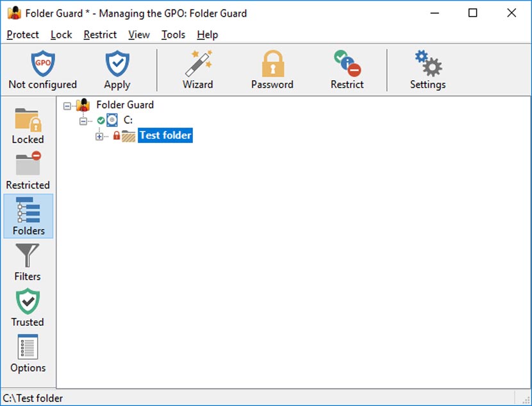This screenshot has width=532, height=406.
Task: Show the Restricted folders panel
Action: pos(28,171)
